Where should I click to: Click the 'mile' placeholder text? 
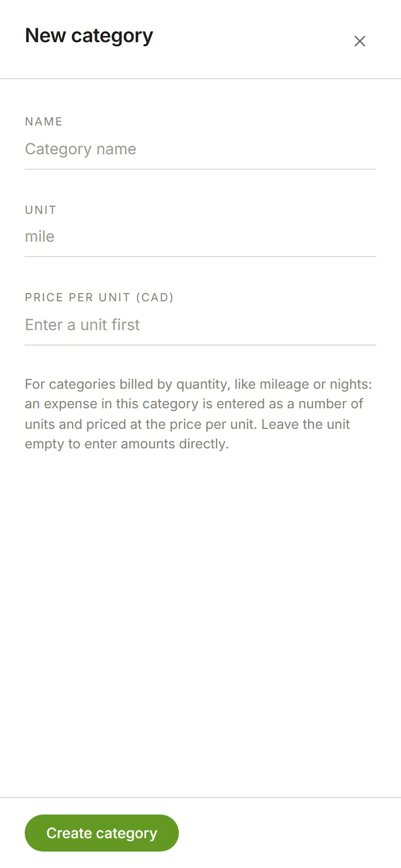[40, 237]
